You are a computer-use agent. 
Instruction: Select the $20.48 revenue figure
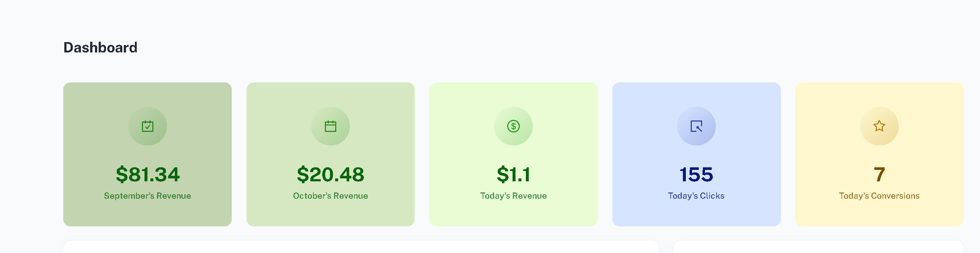point(330,174)
